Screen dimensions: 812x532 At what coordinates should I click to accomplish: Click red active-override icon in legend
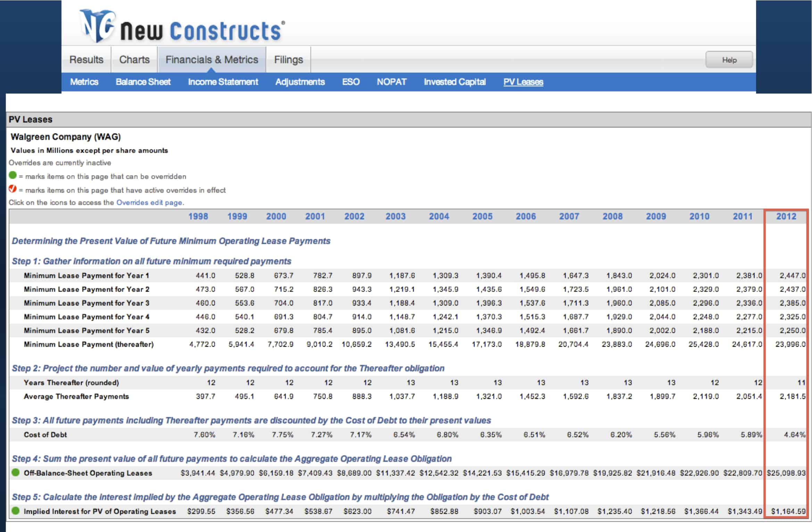13,189
